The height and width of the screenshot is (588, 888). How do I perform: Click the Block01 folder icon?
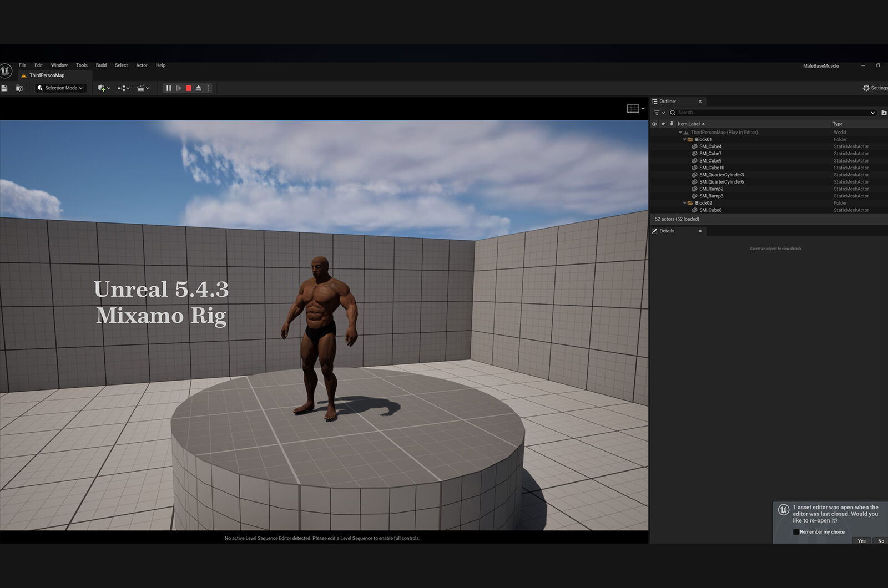[x=690, y=140]
